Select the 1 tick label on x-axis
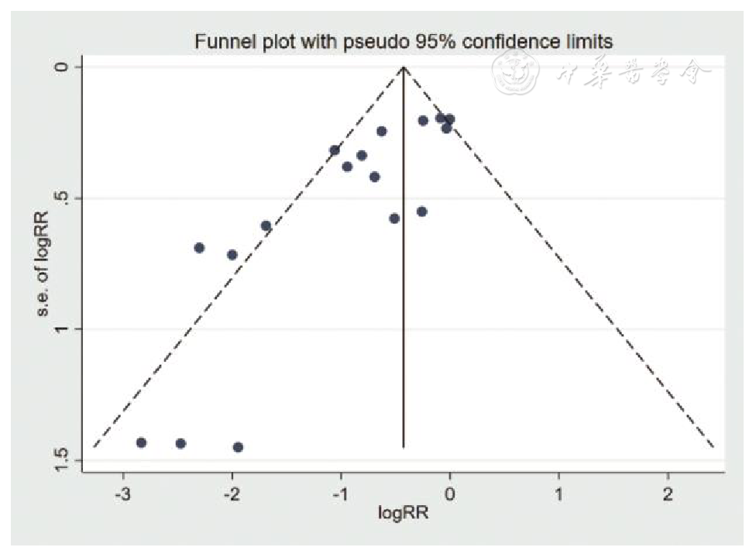Viewport: 756px width, 554px height. pyautogui.click(x=558, y=494)
